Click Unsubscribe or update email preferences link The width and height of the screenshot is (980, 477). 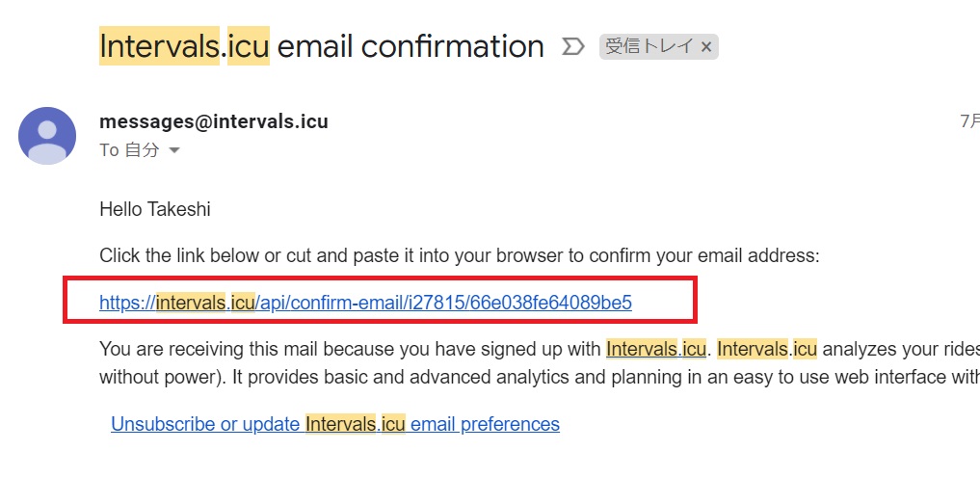(x=335, y=424)
